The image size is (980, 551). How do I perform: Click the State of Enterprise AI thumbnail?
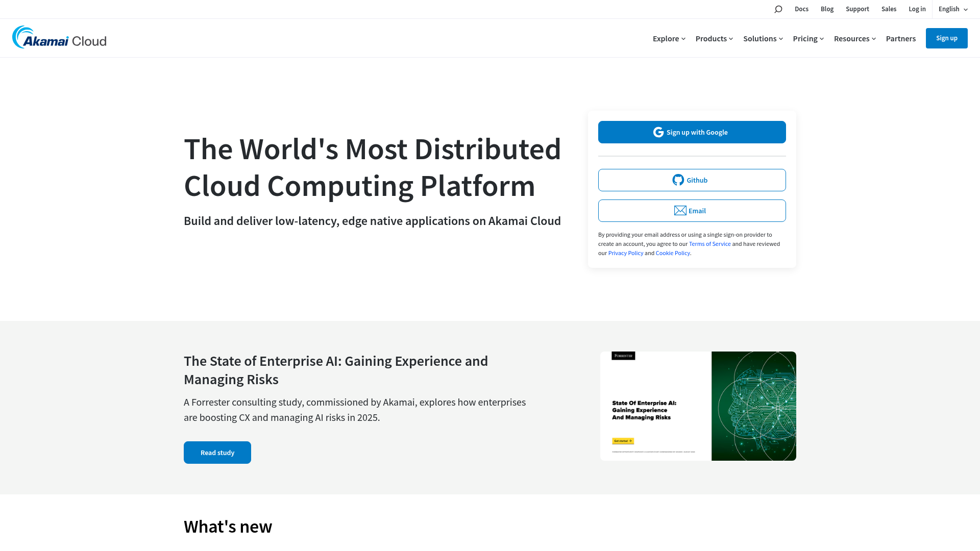point(698,406)
